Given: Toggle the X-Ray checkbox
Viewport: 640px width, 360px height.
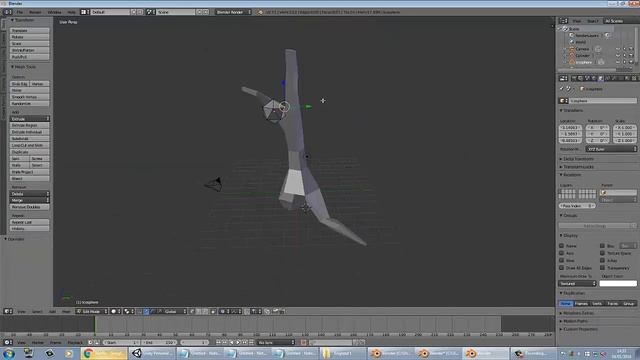Looking at the screenshot, I should coord(602,260).
